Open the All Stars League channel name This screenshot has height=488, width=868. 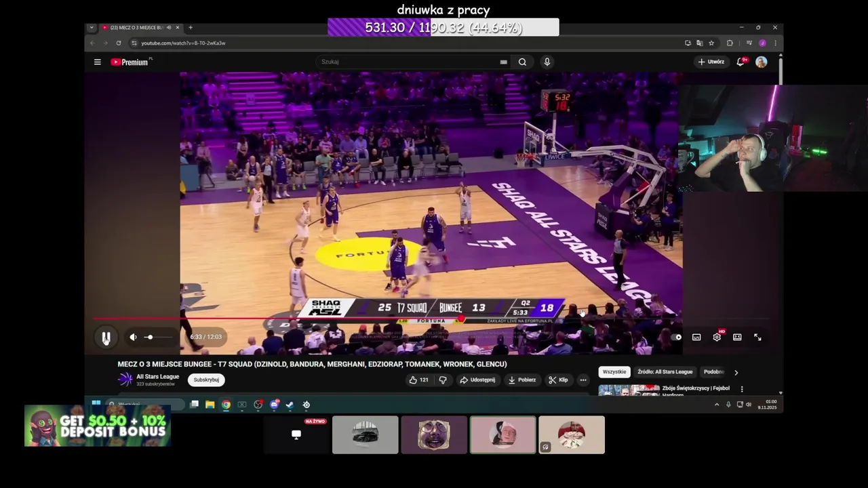coord(157,377)
